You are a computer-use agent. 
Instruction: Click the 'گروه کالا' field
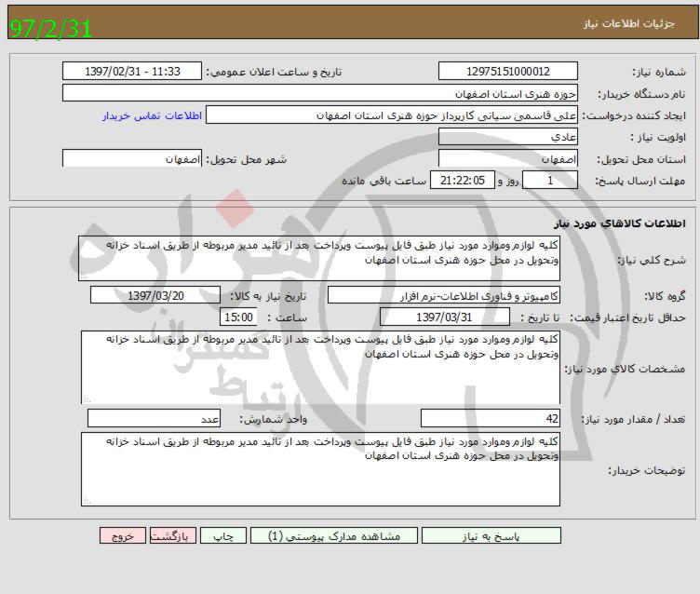pyautogui.click(x=444, y=295)
